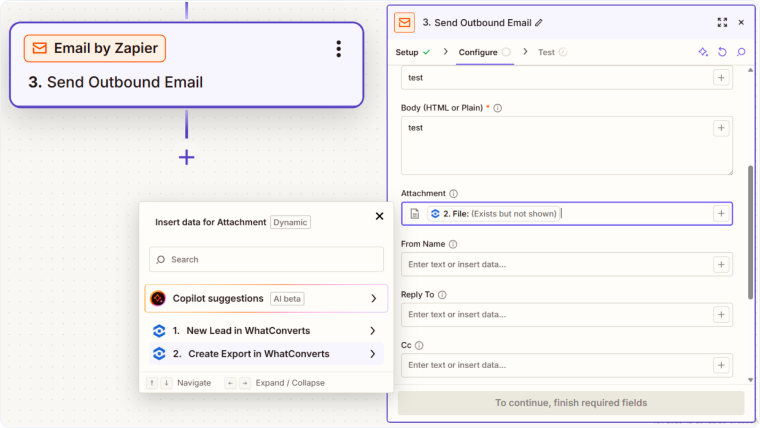This screenshot has width=760, height=428.
Task: Click the up arrow Navigate key hint
Action: click(152, 383)
